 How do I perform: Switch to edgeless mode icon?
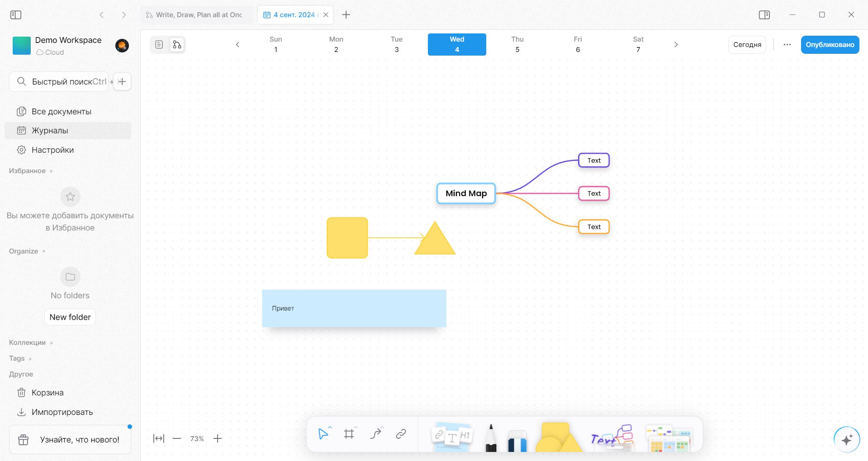177,45
